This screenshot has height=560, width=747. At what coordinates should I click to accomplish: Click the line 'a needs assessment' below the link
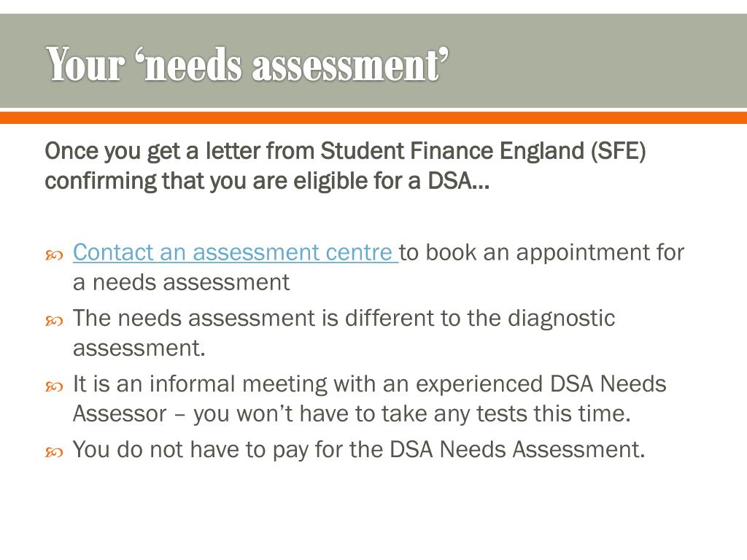(x=181, y=282)
